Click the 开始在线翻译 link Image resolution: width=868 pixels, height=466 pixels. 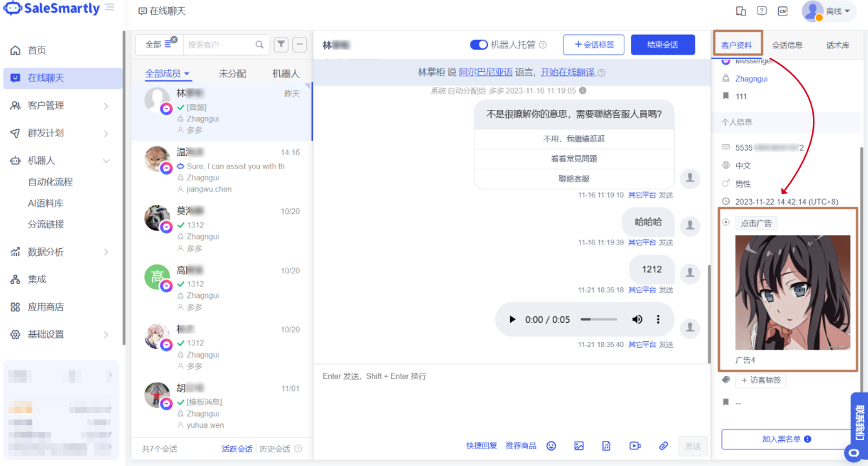point(567,72)
